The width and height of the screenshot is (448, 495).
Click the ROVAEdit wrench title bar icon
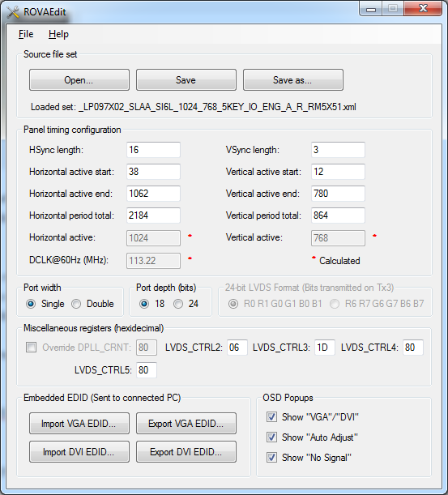tap(13, 12)
